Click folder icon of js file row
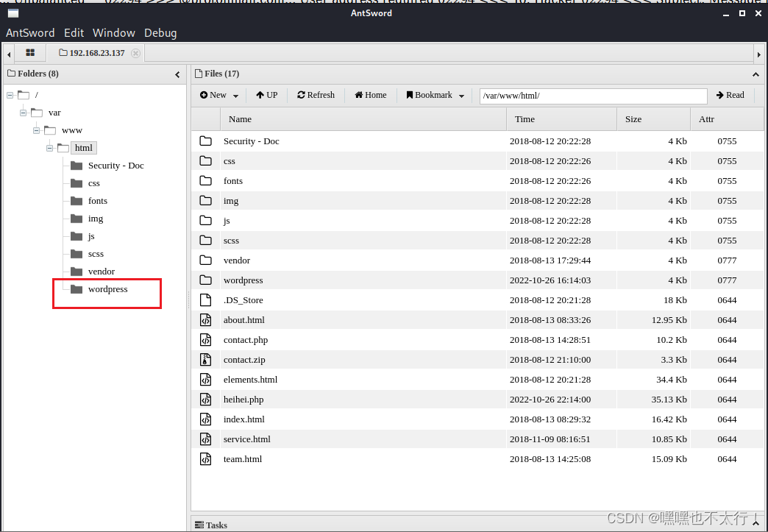The height and width of the screenshot is (532, 768). tap(206, 221)
